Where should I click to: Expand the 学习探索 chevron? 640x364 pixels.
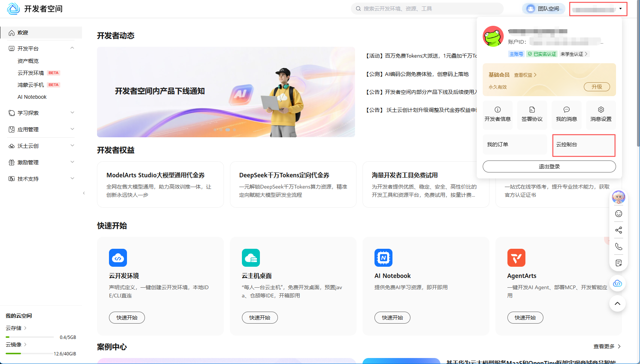click(72, 113)
